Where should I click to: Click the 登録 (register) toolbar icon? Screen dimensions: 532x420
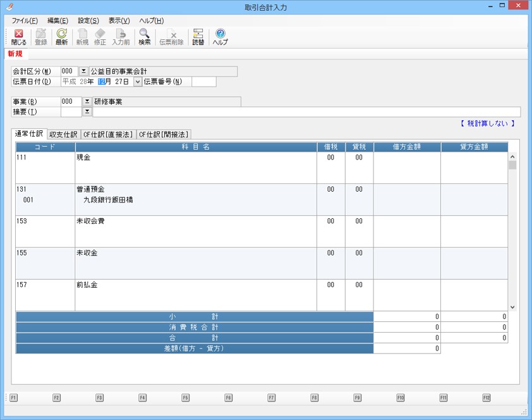41,37
